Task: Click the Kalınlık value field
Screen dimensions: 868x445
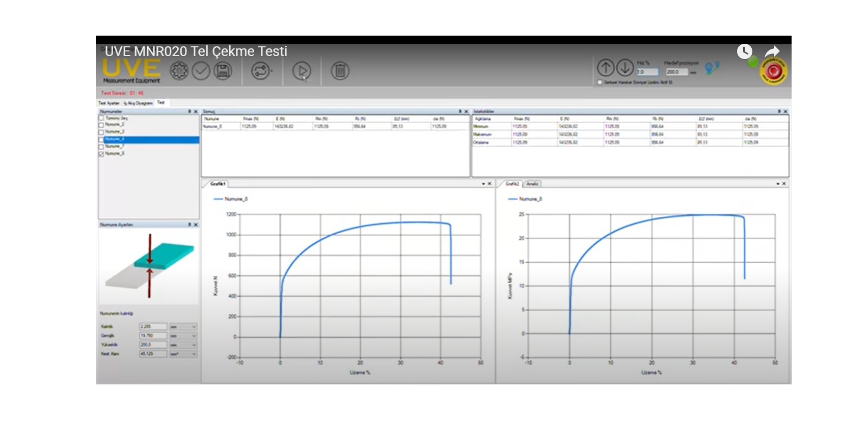Action: point(153,326)
